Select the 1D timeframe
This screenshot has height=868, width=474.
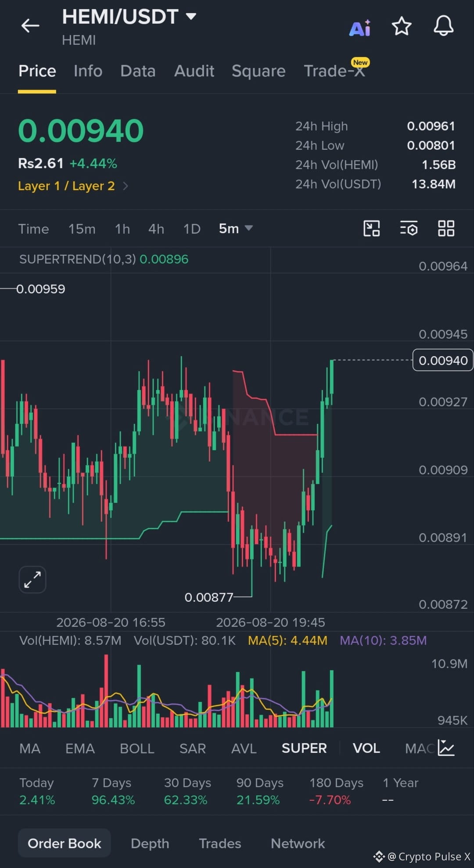coord(192,229)
